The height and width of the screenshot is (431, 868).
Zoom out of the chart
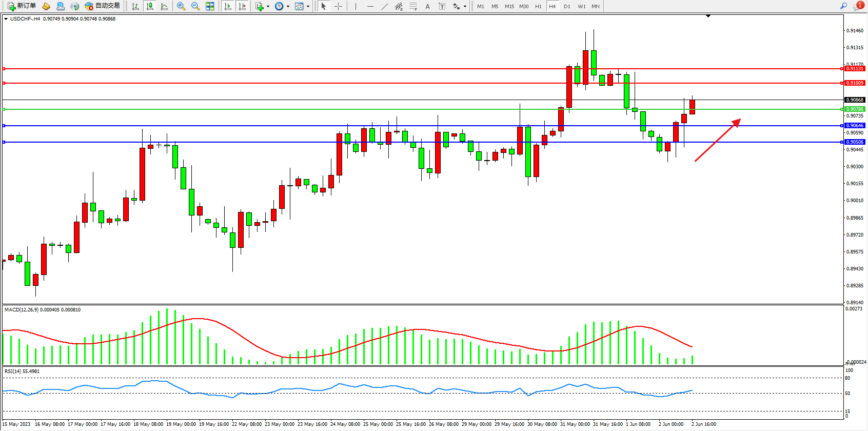[x=195, y=6]
